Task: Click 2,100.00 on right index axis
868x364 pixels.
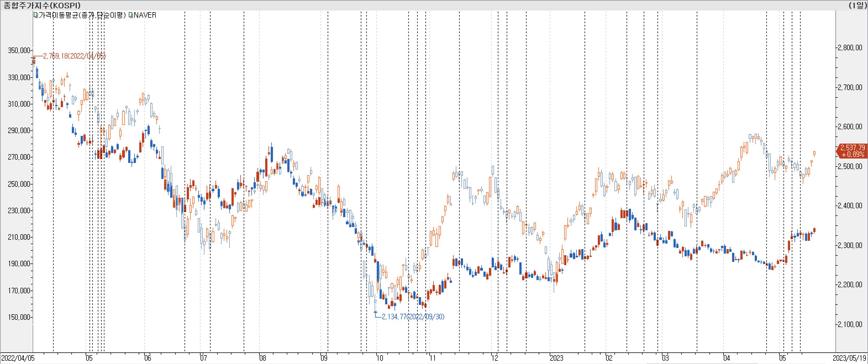Action: tap(850, 324)
